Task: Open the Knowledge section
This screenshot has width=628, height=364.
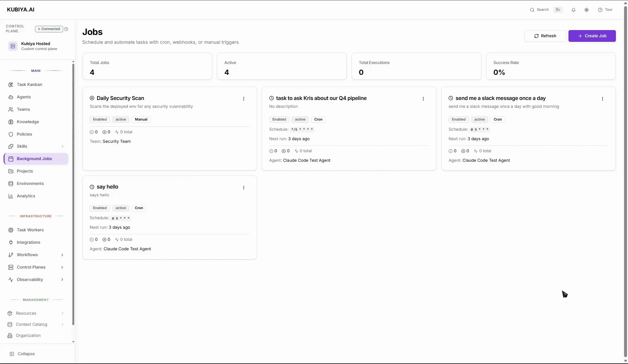Action: [27, 122]
